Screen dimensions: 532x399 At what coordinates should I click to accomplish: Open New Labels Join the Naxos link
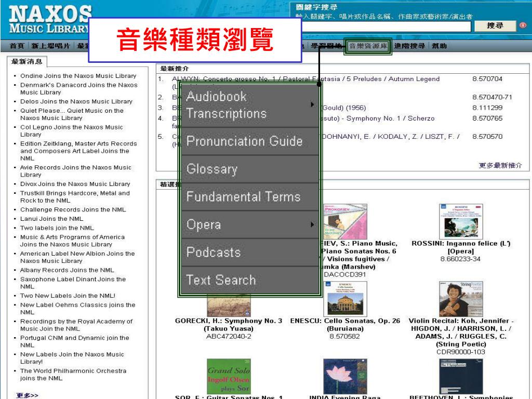coord(72,358)
